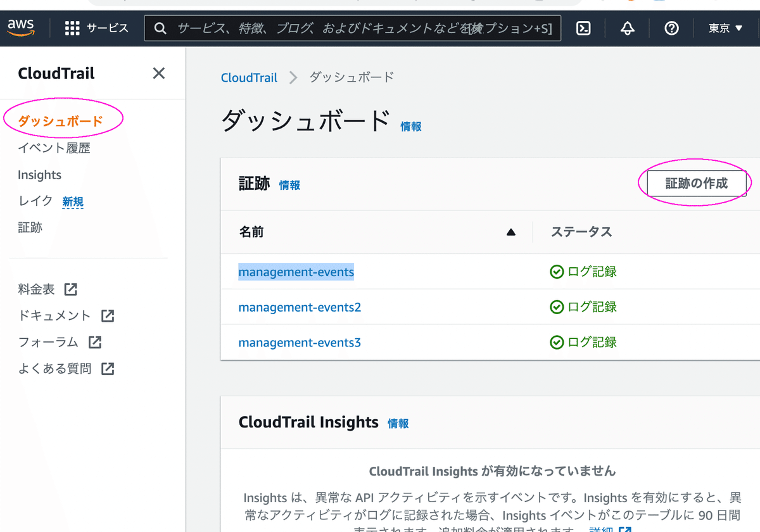
Task: Click the CloudTrail breadcrumb link
Action: pyautogui.click(x=249, y=77)
